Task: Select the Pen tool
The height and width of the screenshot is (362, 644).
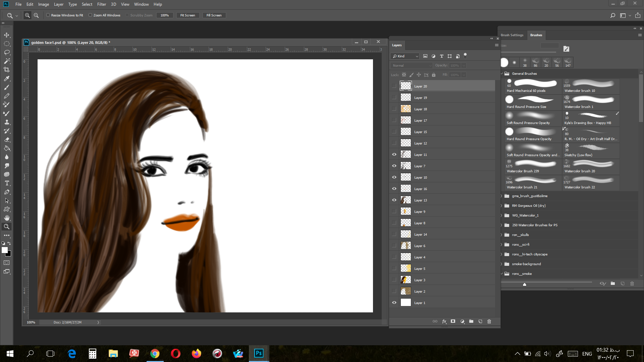Action: tap(7, 192)
